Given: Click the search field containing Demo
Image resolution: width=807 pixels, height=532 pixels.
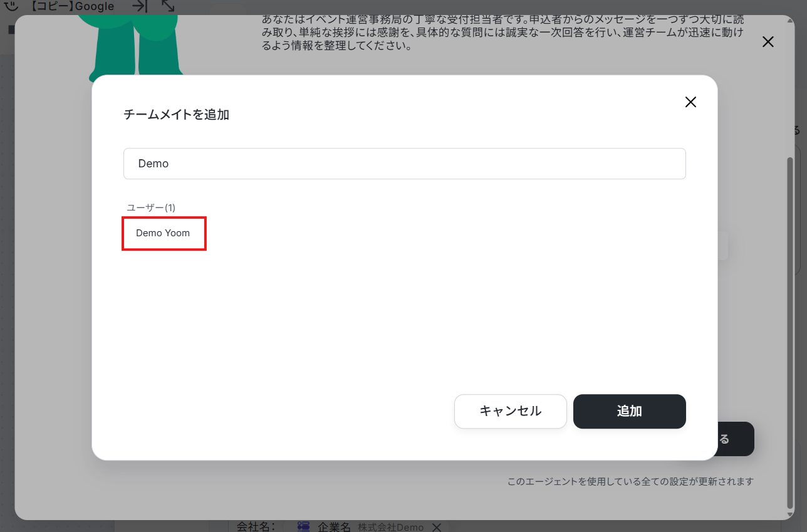Looking at the screenshot, I should point(404,164).
